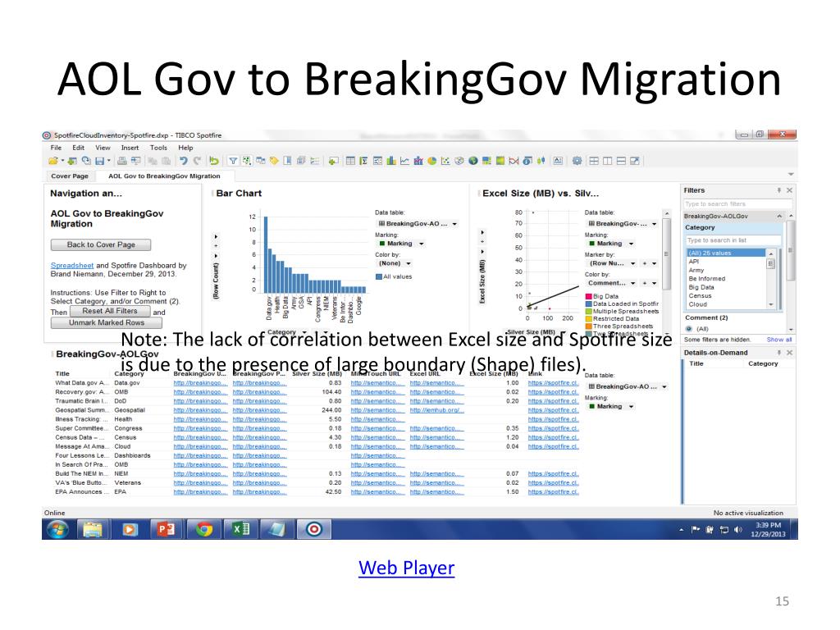
Task: Click the pink Big Data legend swatch
Action: (588, 296)
